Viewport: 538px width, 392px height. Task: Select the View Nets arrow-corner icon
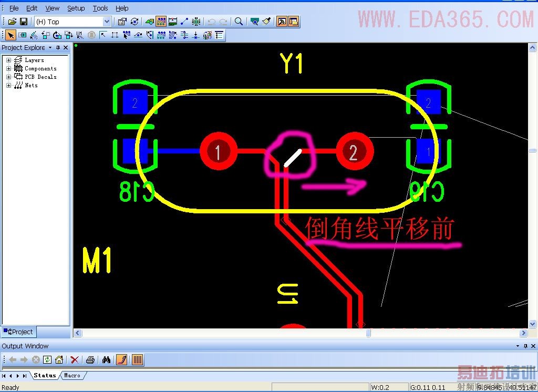(104, 35)
